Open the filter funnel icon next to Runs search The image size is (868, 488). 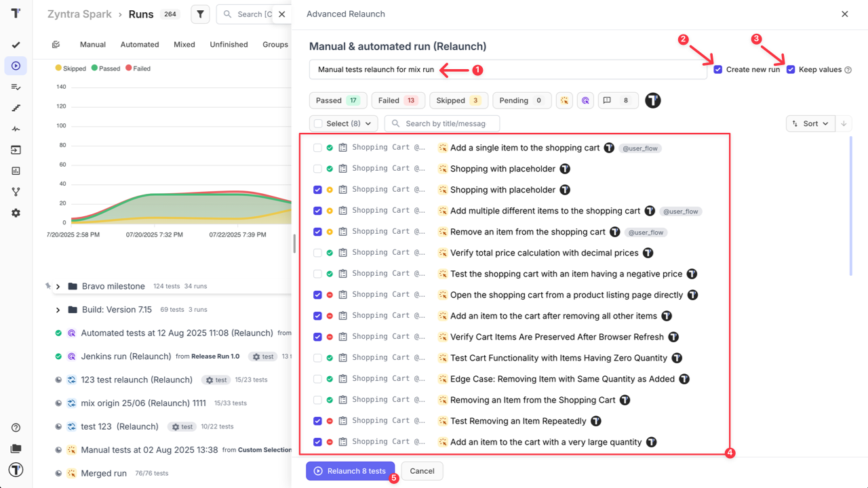point(199,14)
